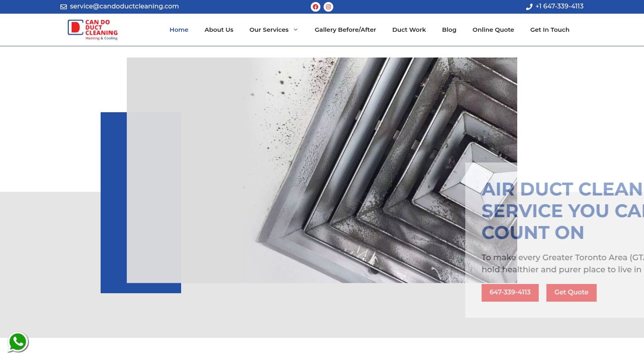Call the +1 647-339-4113 number in header
The height and width of the screenshot is (362, 644).
(x=559, y=6)
